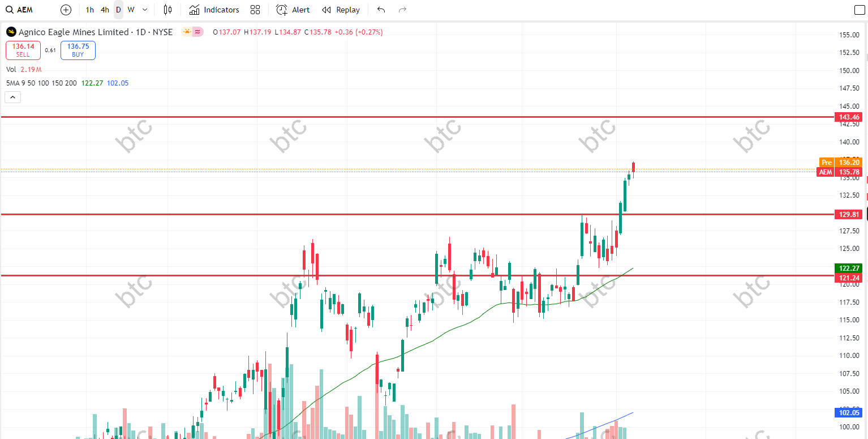Select the horizontal line at 121.24
Screen dimensions: 868x439
tap(418, 276)
